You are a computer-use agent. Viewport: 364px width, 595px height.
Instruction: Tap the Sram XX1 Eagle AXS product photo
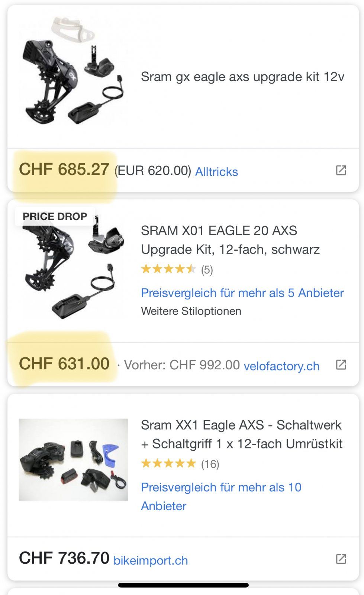click(x=73, y=460)
